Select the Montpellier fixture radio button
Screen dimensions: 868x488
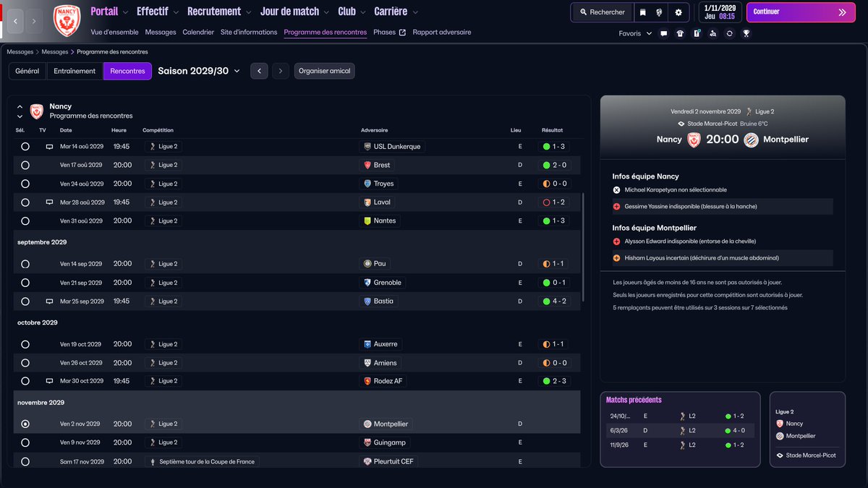point(25,424)
